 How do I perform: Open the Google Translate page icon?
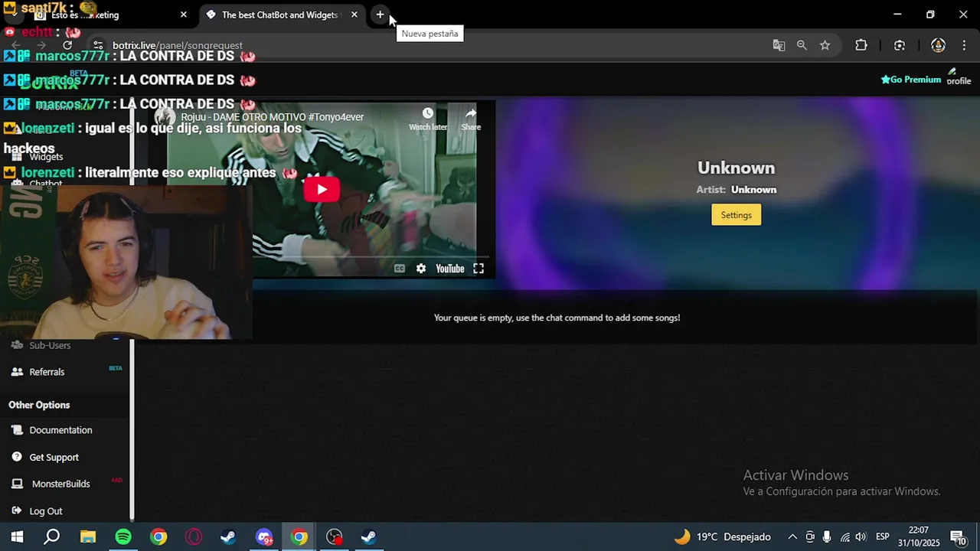click(x=779, y=45)
